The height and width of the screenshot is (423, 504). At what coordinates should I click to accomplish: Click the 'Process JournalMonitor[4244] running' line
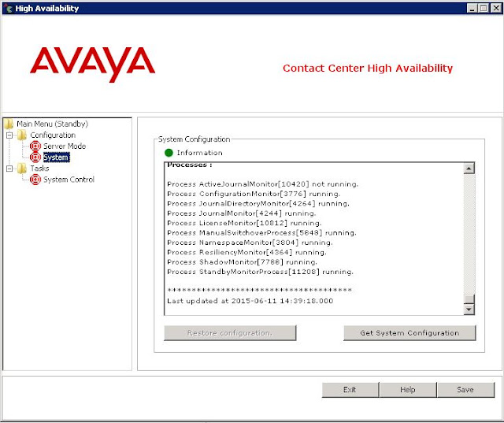(242, 213)
